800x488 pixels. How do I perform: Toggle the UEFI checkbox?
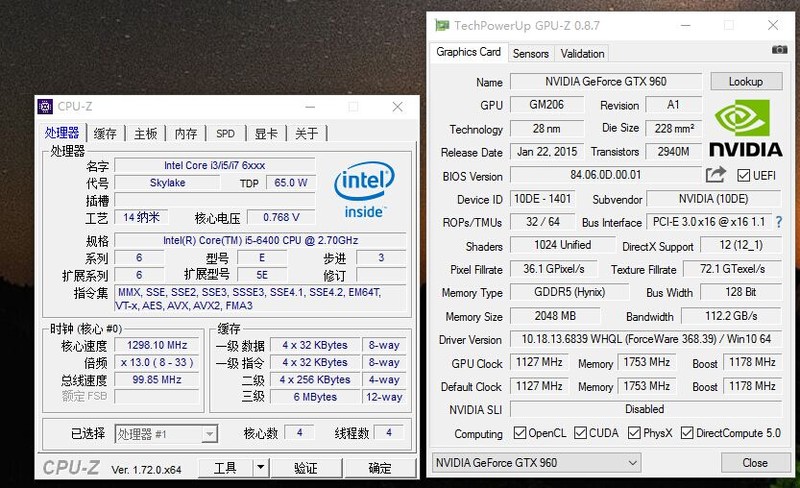(x=743, y=176)
